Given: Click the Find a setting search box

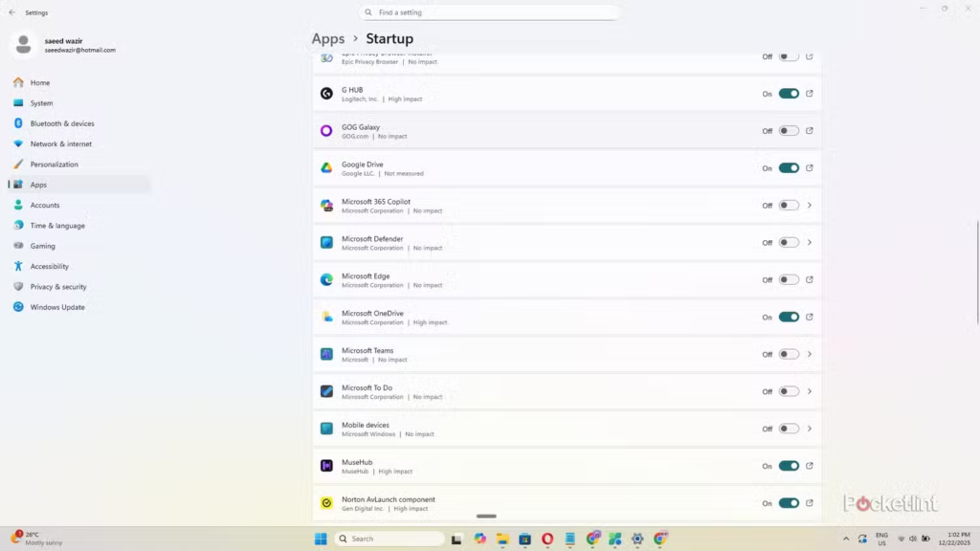Looking at the screenshot, I should click(490, 12).
